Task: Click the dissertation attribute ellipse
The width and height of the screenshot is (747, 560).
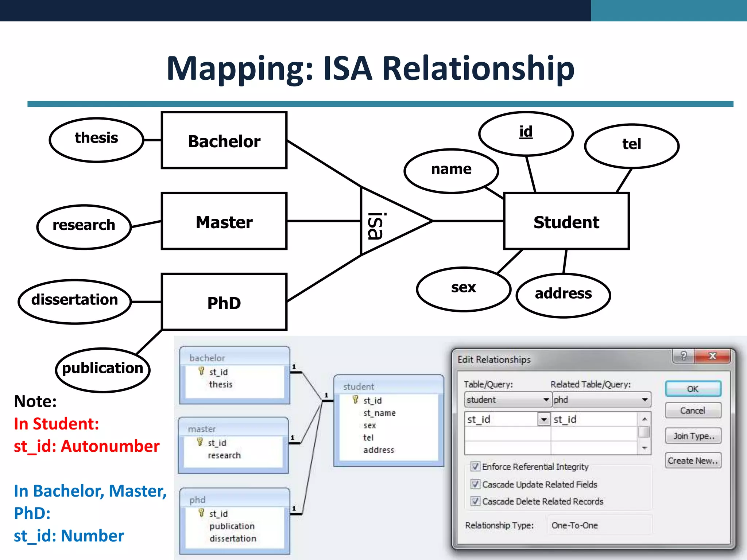Action: (75, 302)
